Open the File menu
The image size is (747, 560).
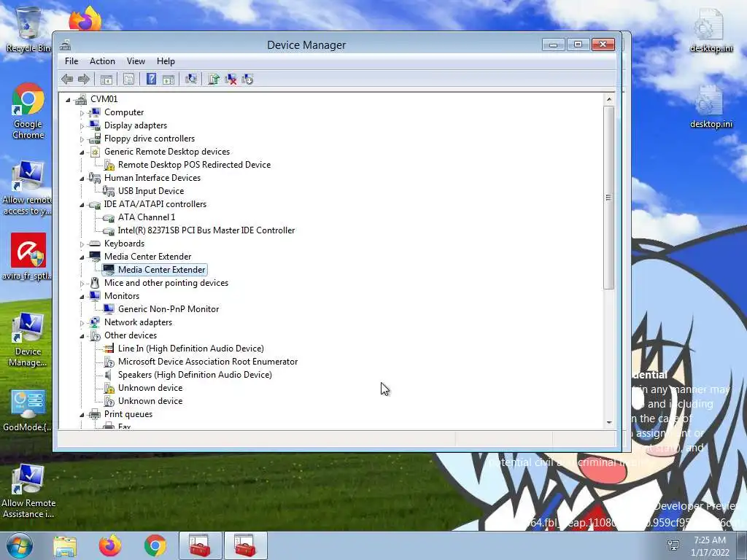71,61
